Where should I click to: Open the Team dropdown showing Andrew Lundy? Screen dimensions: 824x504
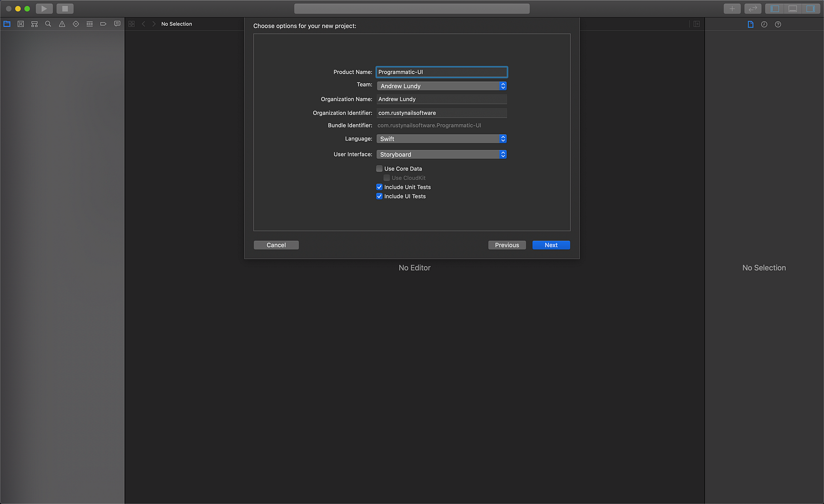pyautogui.click(x=441, y=85)
